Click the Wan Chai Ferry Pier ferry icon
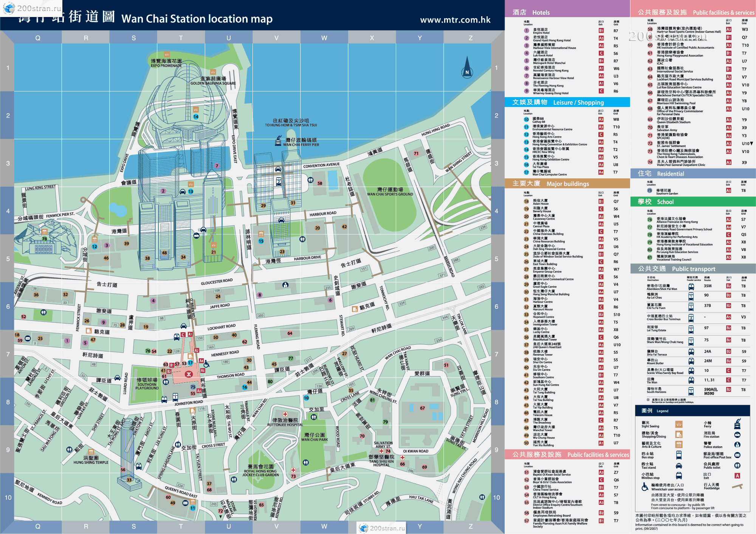Viewport: 756px width, 534px height. click(278, 142)
